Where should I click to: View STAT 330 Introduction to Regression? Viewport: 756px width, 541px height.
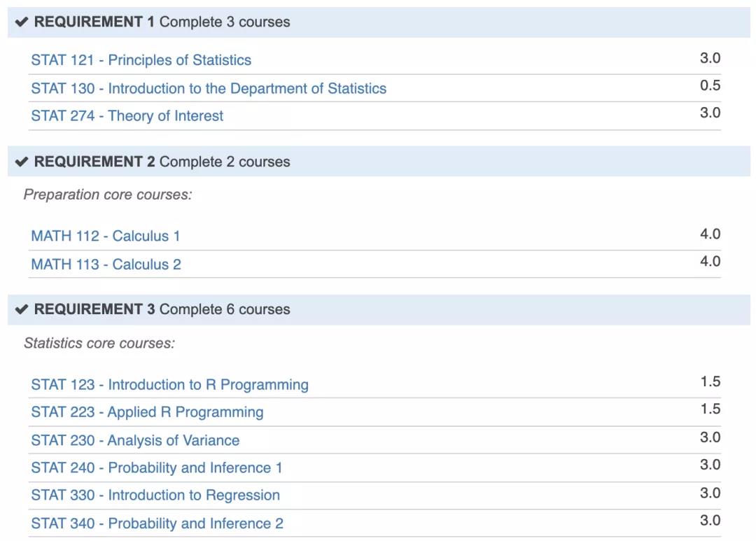[x=155, y=496]
